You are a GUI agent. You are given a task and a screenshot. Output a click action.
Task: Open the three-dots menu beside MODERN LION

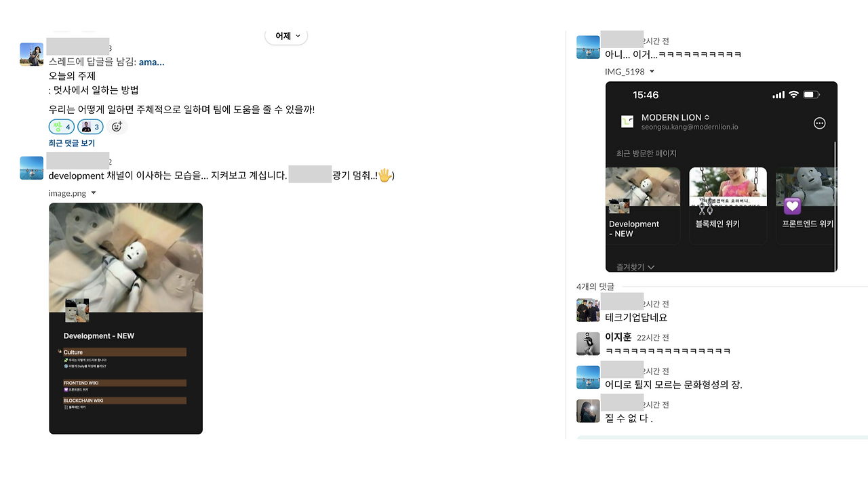819,123
